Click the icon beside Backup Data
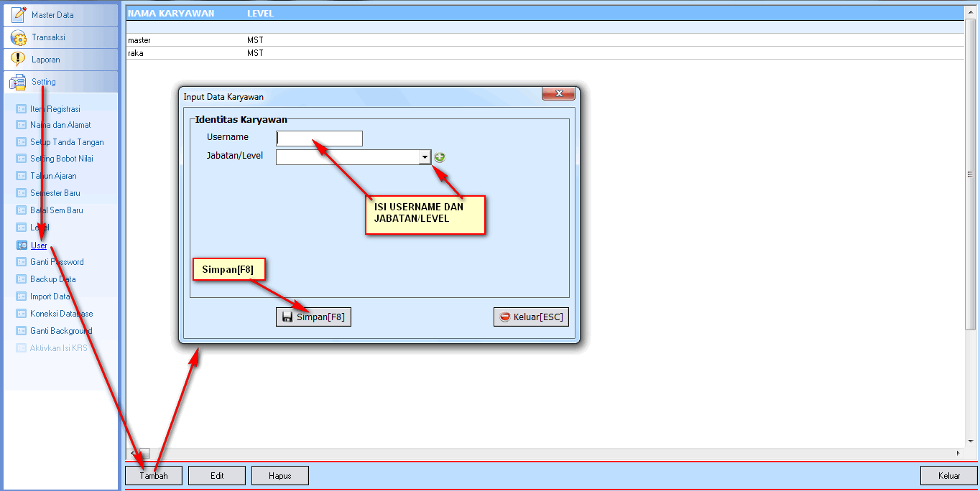The image size is (980, 491). point(22,279)
